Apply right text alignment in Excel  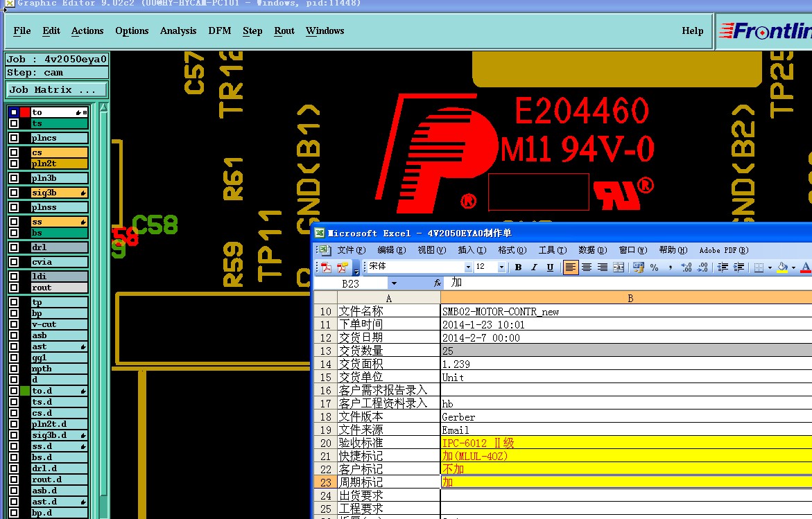(x=603, y=267)
